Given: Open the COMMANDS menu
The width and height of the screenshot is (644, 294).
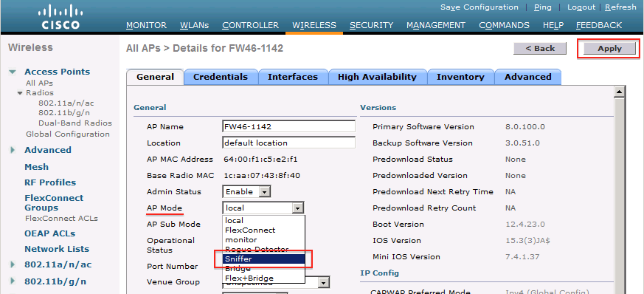Looking at the screenshot, I should [504, 25].
